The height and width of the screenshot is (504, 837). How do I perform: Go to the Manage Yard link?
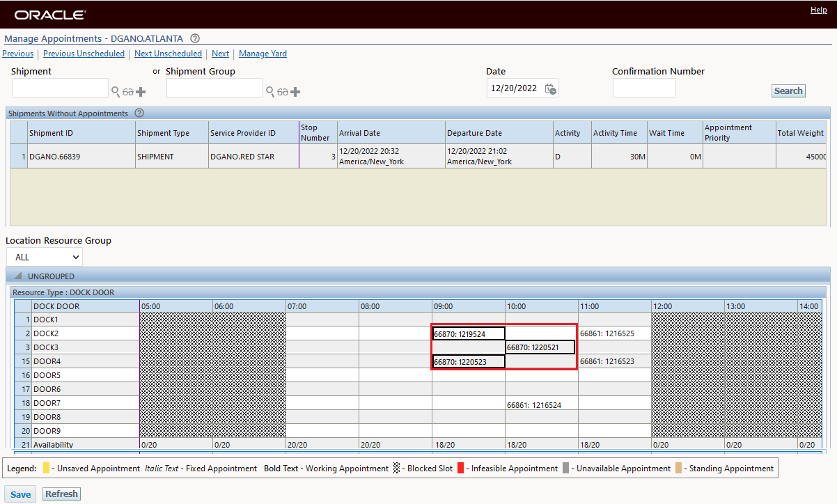tap(263, 54)
